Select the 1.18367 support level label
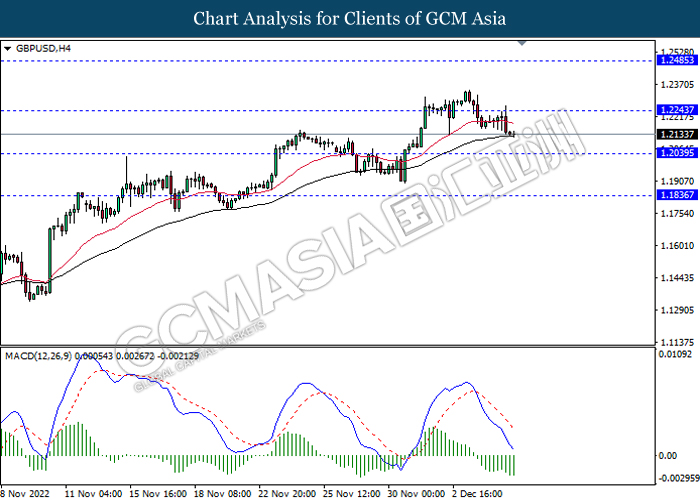 (677, 195)
